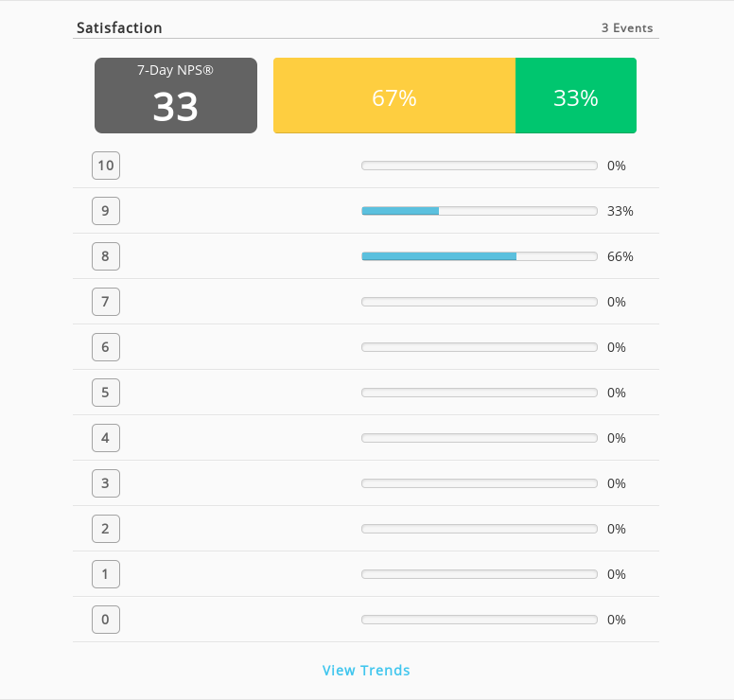
Task: Click the score 0 badge
Action: coord(106,620)
